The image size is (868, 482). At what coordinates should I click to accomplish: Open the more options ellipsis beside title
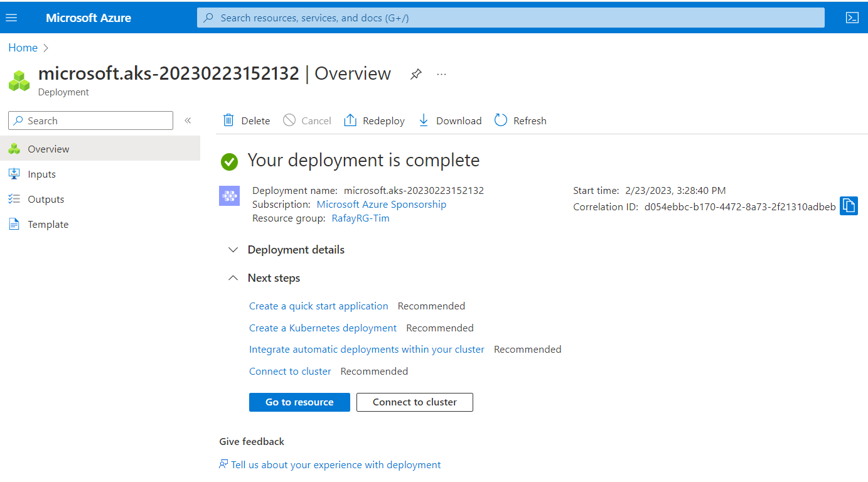[441, 74]
